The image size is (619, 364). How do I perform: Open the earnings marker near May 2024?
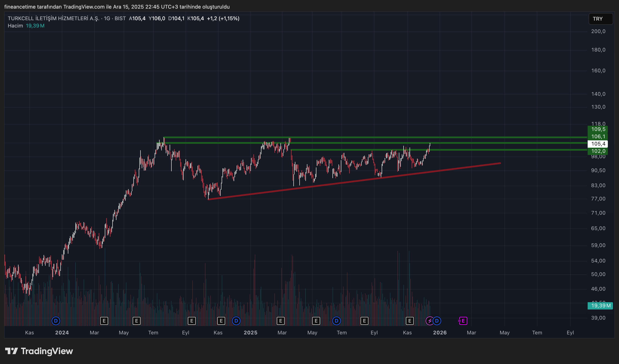[137, 321]
